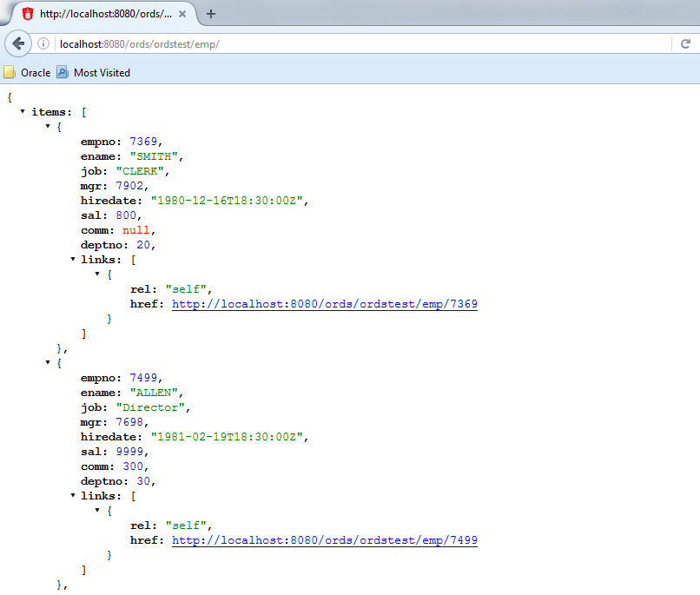Collapse the items array

tap(23, 111)
